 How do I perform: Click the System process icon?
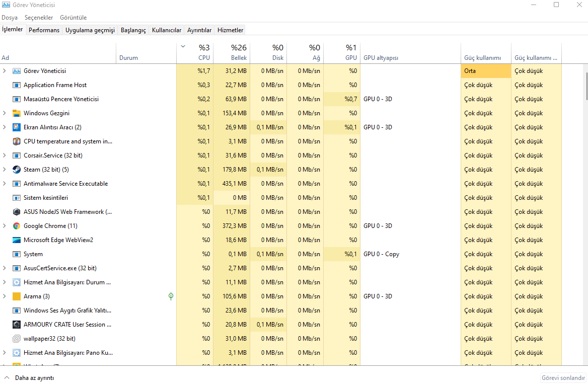[x=17, y=254]
